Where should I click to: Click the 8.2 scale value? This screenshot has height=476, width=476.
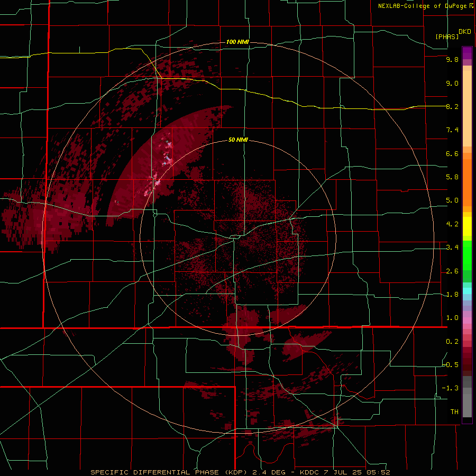452,107
